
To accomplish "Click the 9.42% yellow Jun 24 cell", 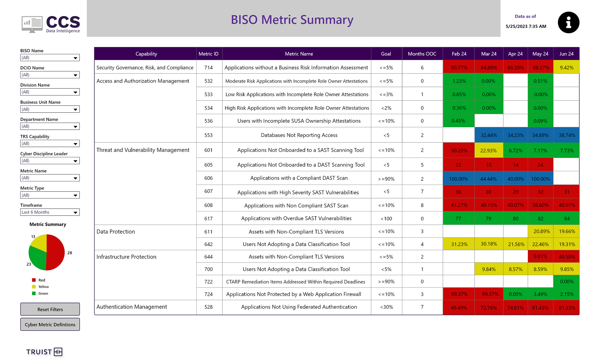I will coord(566,68).
